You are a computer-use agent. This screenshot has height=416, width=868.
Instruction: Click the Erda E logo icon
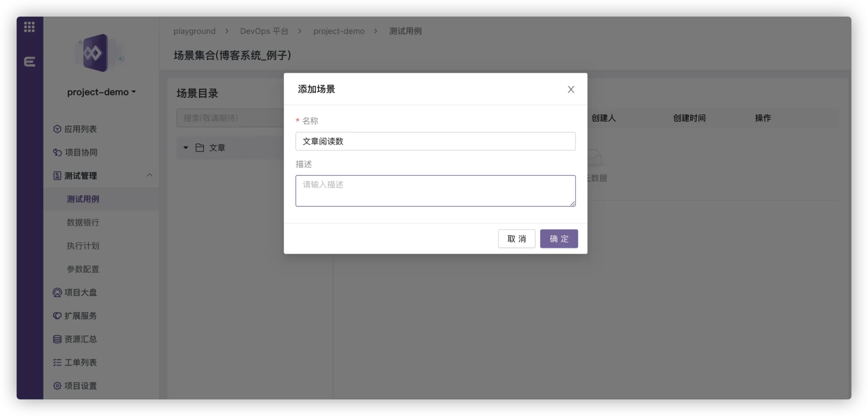click(29, 61)
